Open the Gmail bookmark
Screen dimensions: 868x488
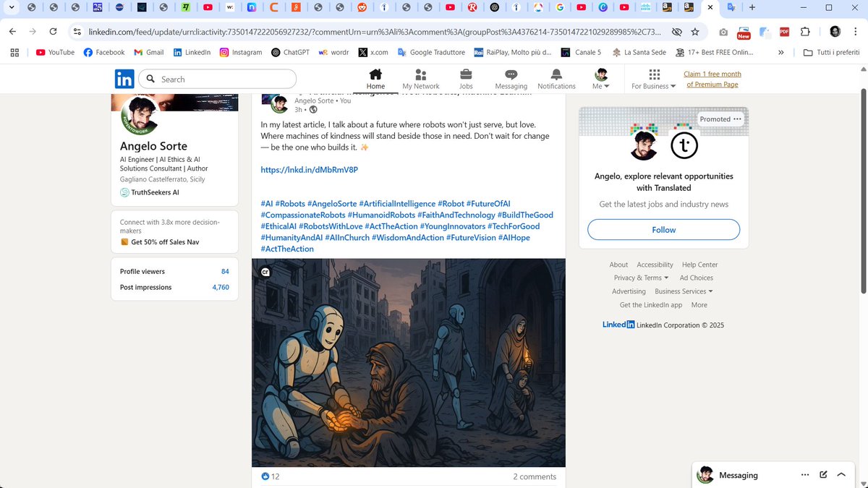click(x=149, y=52)
